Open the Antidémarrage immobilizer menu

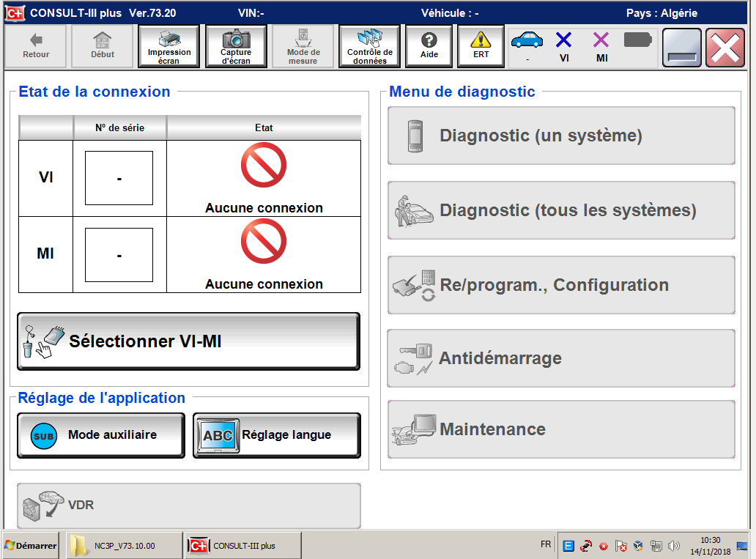coord(561,358)
